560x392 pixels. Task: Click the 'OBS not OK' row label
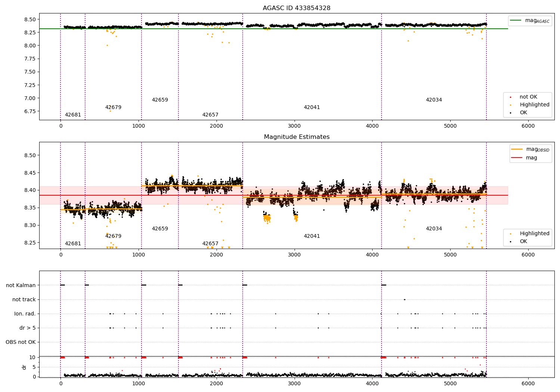21,342
